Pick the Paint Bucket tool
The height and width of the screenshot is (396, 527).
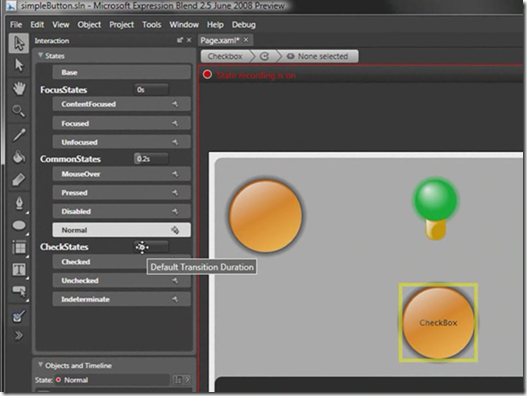coord(19,157)
